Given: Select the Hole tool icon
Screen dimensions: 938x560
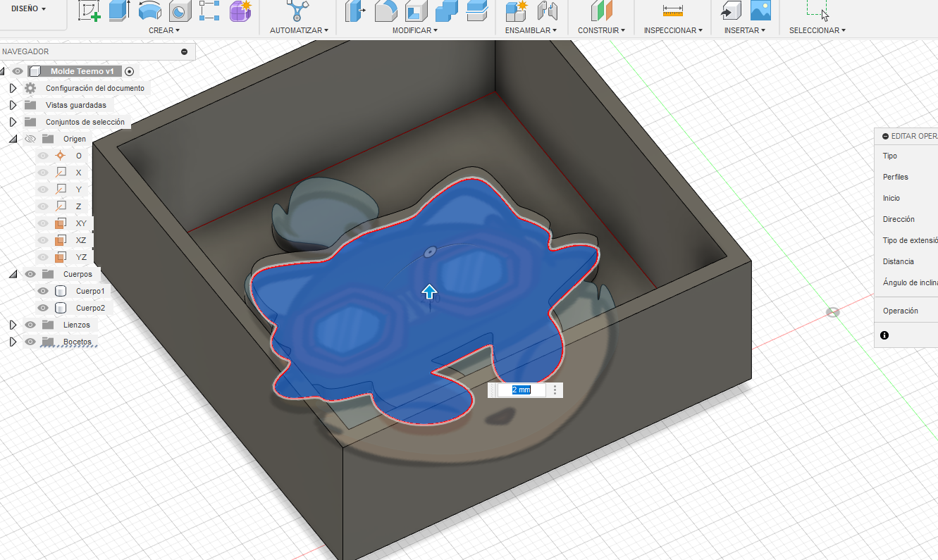Looking at the screenshot, I should pyautogui.click(x=180, y=10).
